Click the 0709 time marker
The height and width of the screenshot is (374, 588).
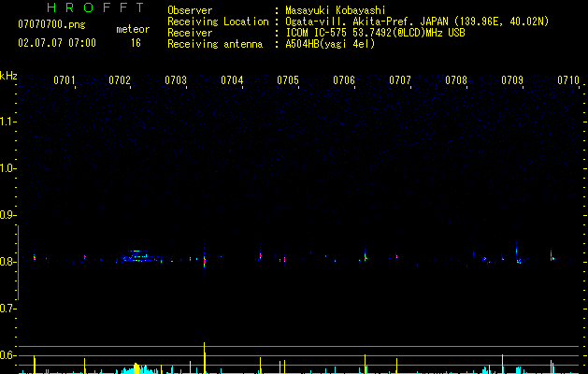512,80
